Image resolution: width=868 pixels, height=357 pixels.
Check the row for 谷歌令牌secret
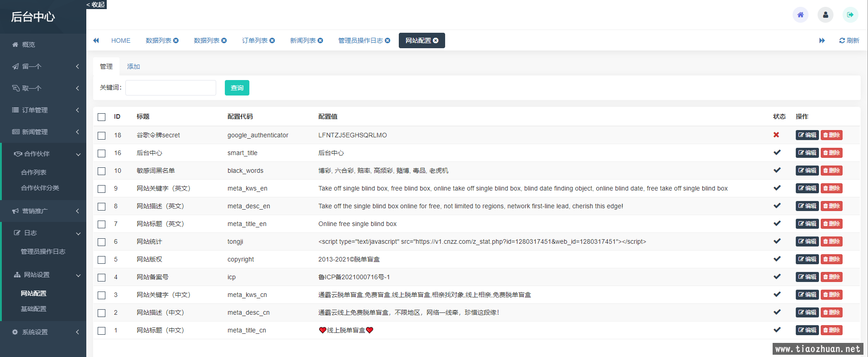102,136
